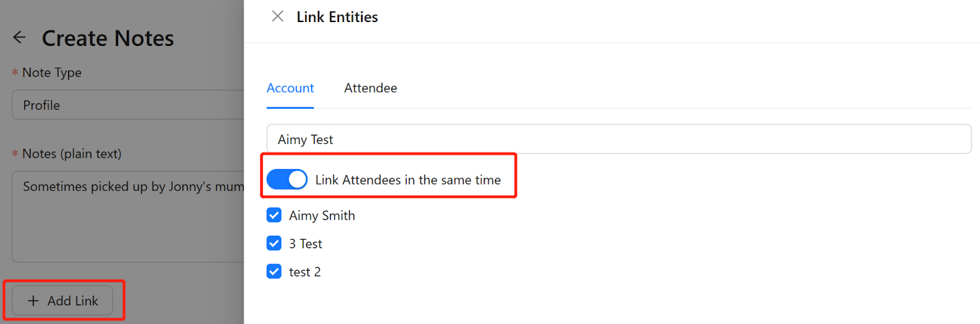Click the plus icon in Add Link

point(33,301)
